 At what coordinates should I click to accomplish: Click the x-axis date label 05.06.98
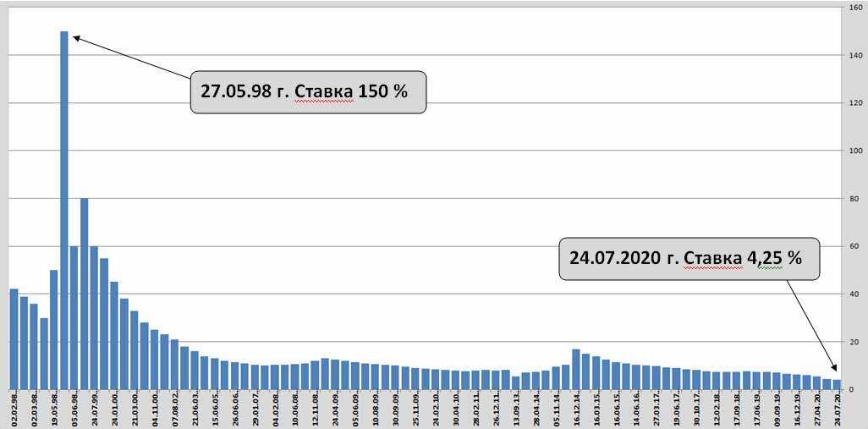tap(74, 409)
